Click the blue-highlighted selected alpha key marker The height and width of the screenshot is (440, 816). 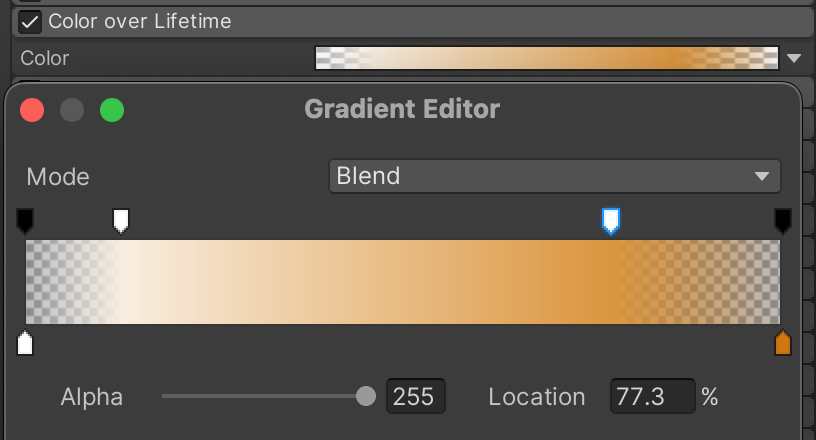pyautogui.click(x=610, y=220)
